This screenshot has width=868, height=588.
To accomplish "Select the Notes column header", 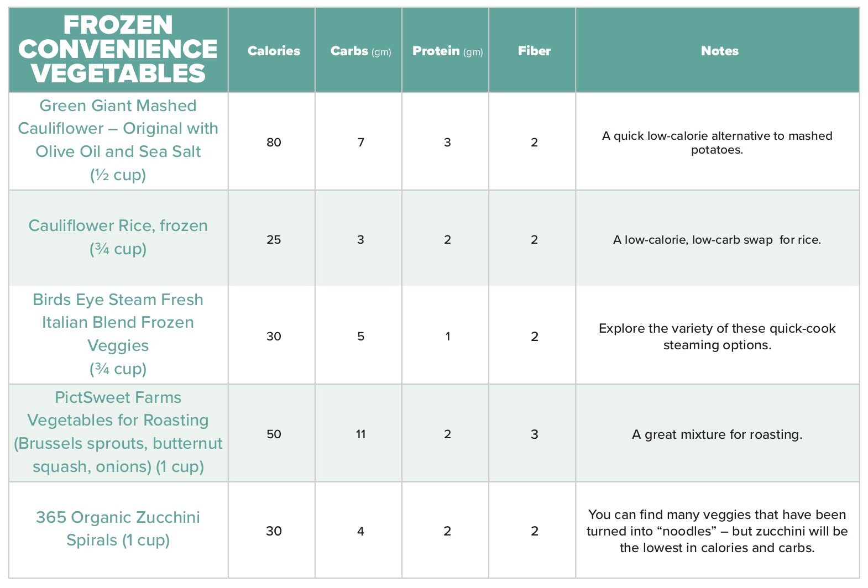I will [x=719, y=51].
